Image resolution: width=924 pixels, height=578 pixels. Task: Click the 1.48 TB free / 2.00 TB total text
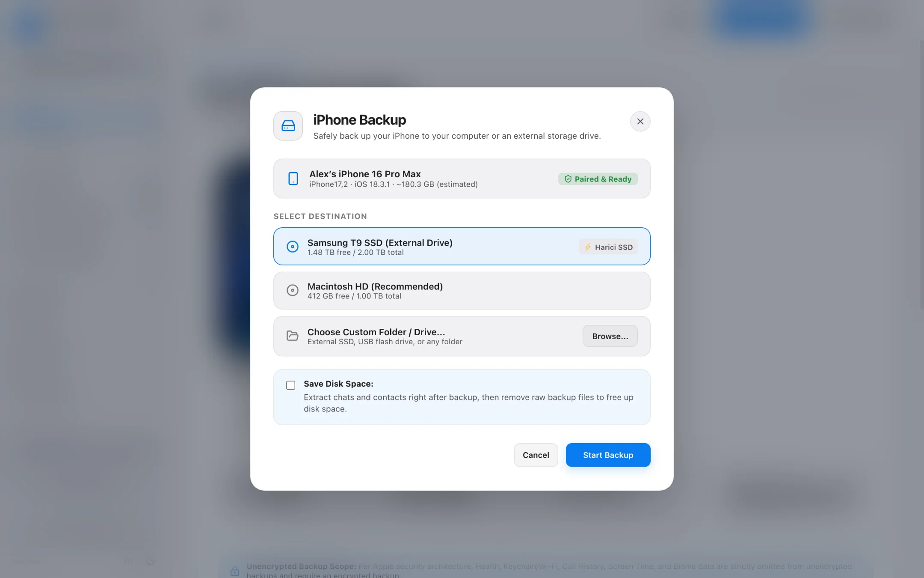click(x=355, y=253)
